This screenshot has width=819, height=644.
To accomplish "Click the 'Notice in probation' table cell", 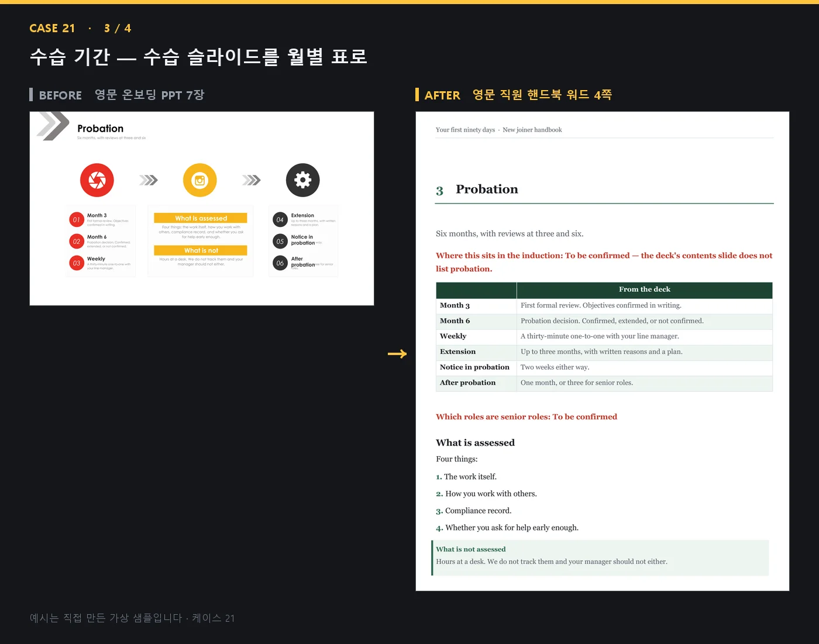I will pyautogui.click(x=476, y=367).
